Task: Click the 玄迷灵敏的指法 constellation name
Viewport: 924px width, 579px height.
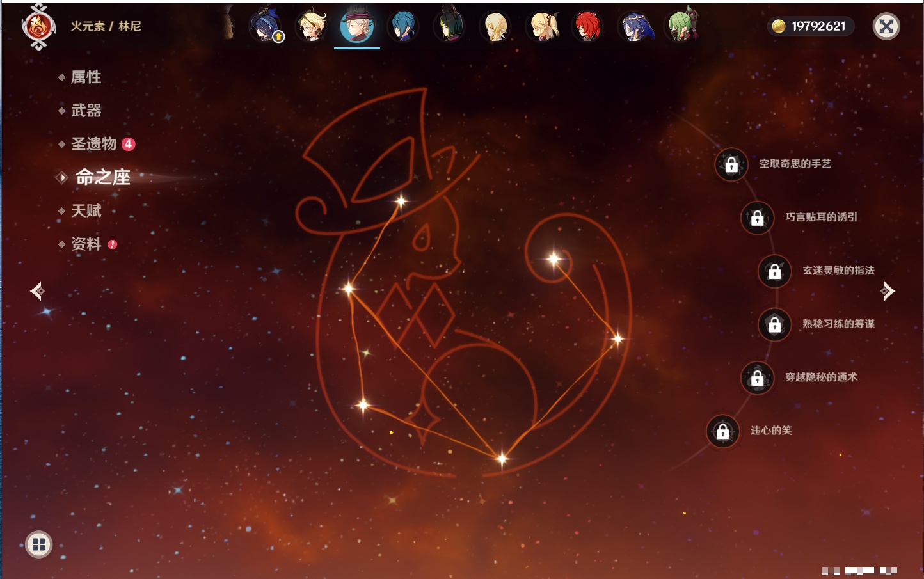Action: (839, 271)
